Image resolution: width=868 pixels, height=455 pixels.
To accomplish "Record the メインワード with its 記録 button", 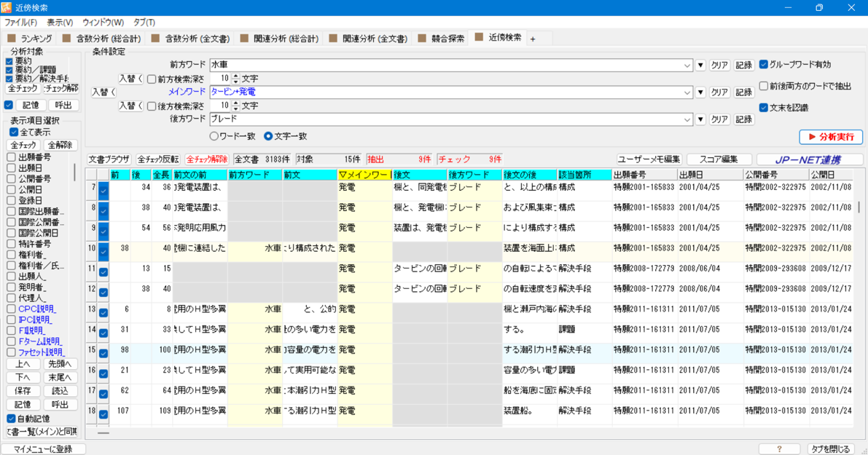I will point(743,92).
